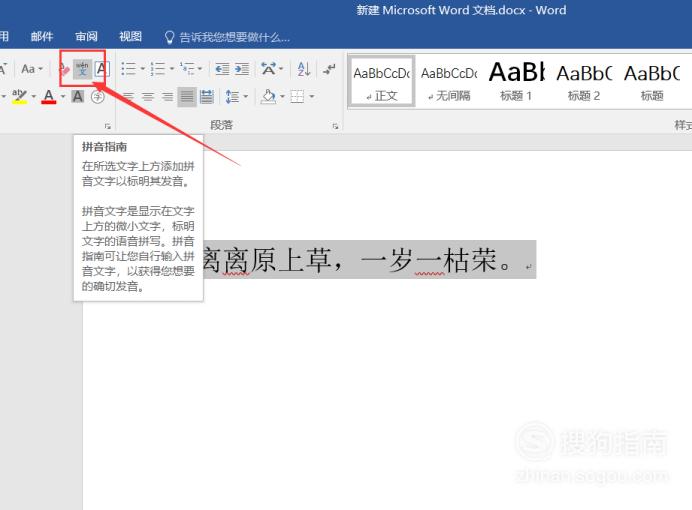Apply the 标题 2 (Heading 2) style
The image size is (692, 510).
tap(584, 82)
